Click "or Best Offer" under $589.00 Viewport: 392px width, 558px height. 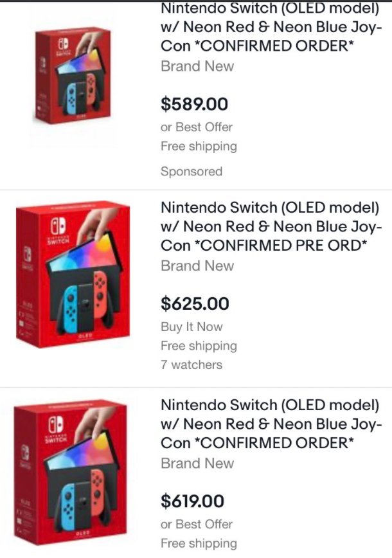tap(197, 127)
